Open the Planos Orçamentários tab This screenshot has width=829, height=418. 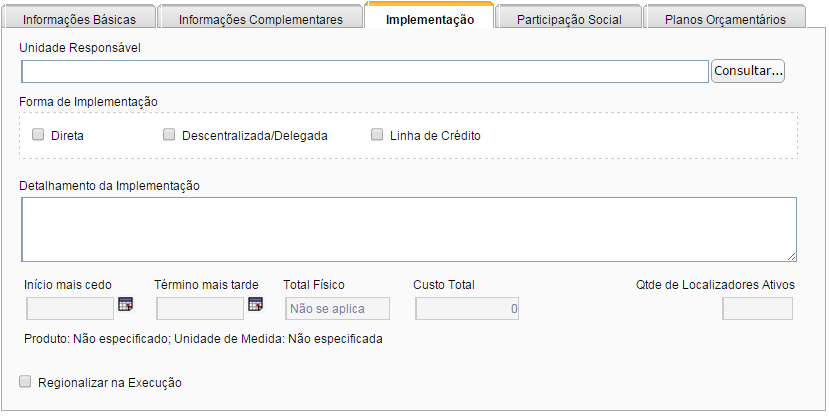click(724, 19)
